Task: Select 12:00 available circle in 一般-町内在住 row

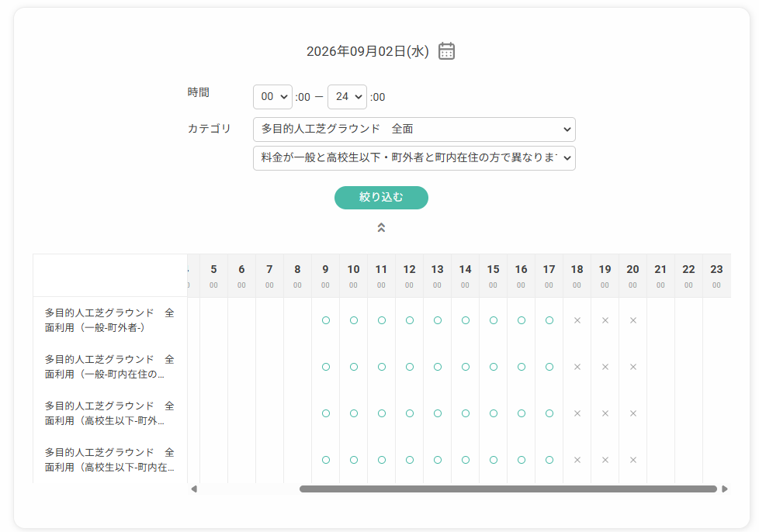Action: click(410, 367)
